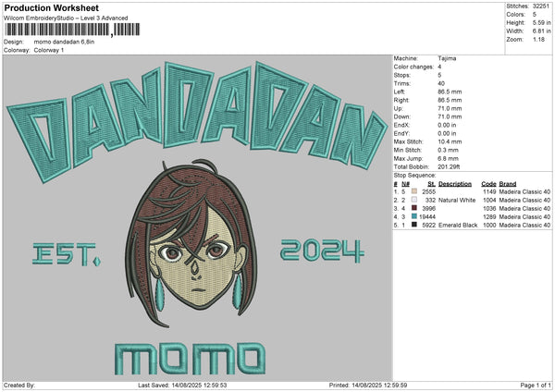Click the Momo character face embroidery preview
Screen dimensions: 555x392
tap(191, 243)
